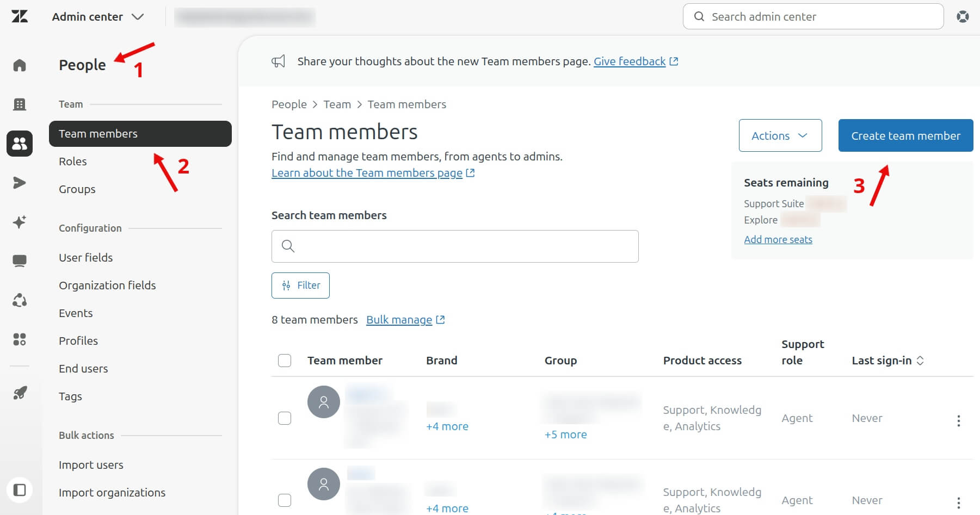This screenshot has height=515, width=980.
Task: Click the Product access column header
Action: [x=702, y=361]
